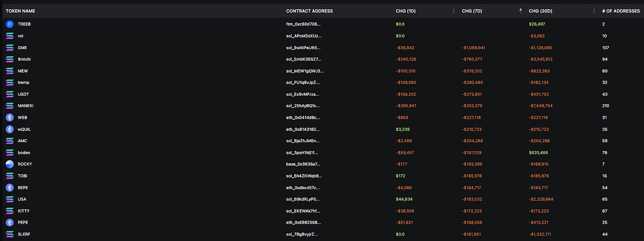The height and width of the screenshot is (241, 644).
Task: Click the Solana icon beside MEW
Action: point(10,71)
